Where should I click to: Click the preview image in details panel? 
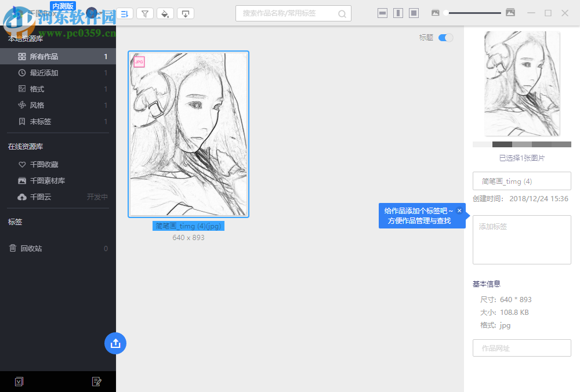coord(522,84)
